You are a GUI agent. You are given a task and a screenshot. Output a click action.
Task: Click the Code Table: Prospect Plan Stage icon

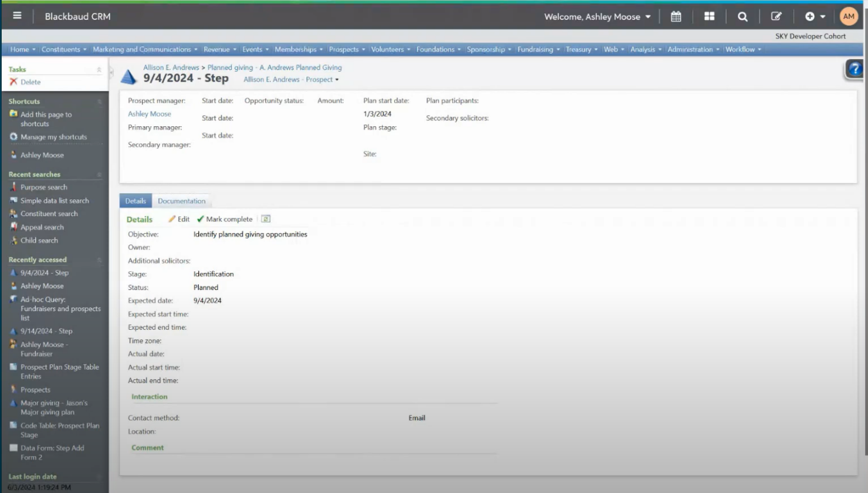click(x=13, y=426)
